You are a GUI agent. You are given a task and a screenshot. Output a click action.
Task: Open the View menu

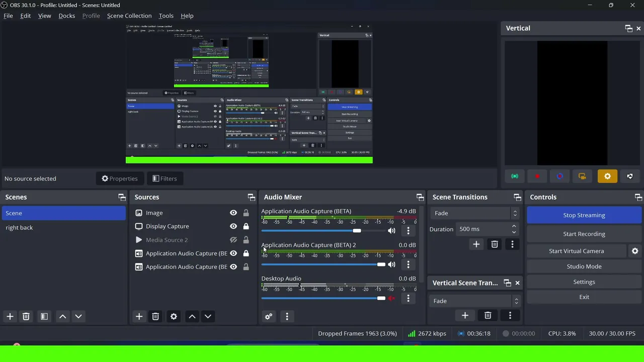coord(44,16)
